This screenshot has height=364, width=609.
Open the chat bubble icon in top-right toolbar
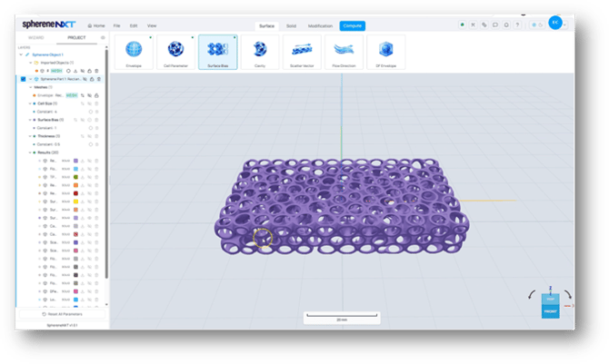pos(495,25)
